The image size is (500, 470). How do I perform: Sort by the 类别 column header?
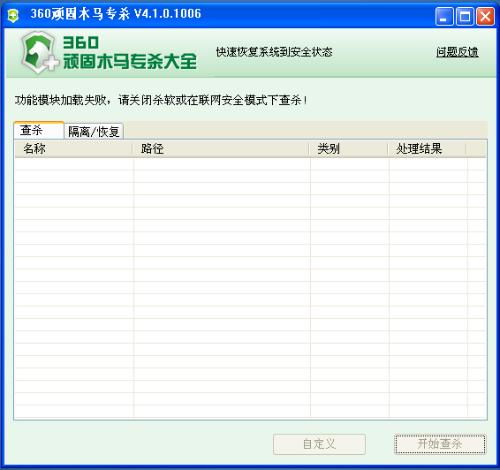pyautogui.click(x=348, y=149)
